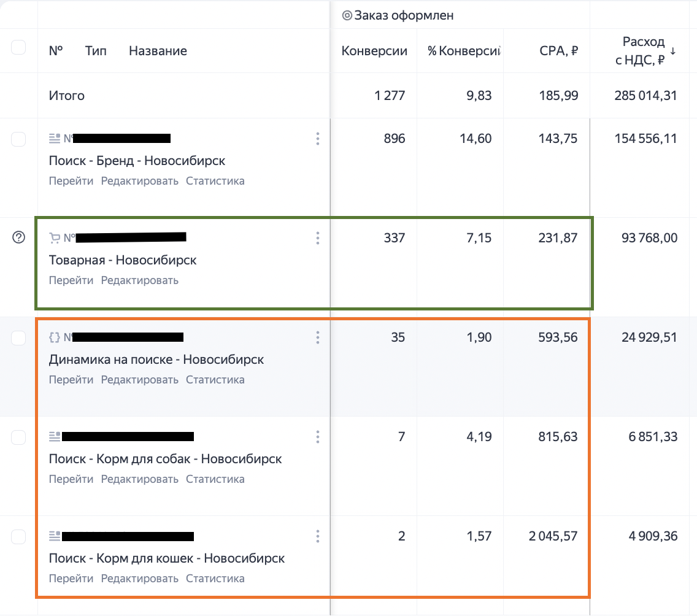697x616 pixels.
Task: Click question mark icon beside Товарная campaign
Action: (19, 238)
